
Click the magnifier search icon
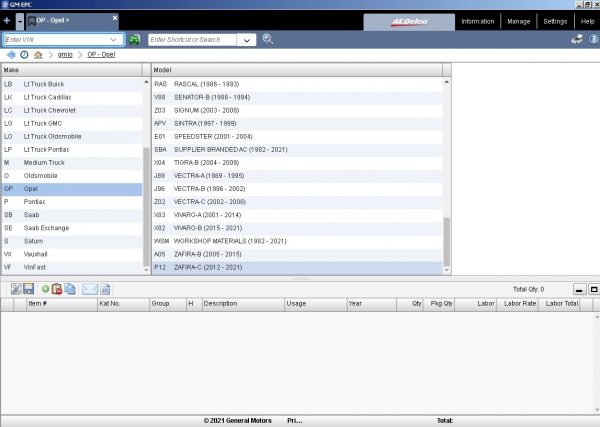(267, 39)
